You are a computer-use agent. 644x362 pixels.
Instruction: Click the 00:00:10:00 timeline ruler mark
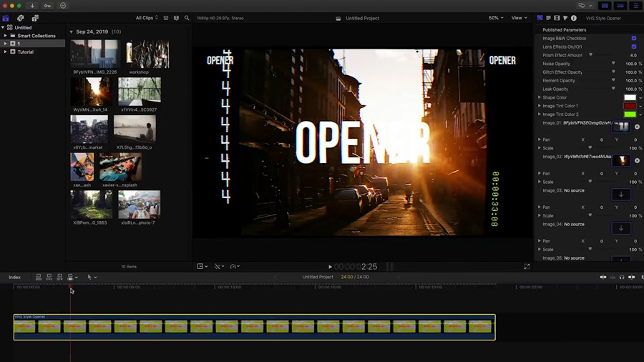pyautogui.click(x=229, y=288)
